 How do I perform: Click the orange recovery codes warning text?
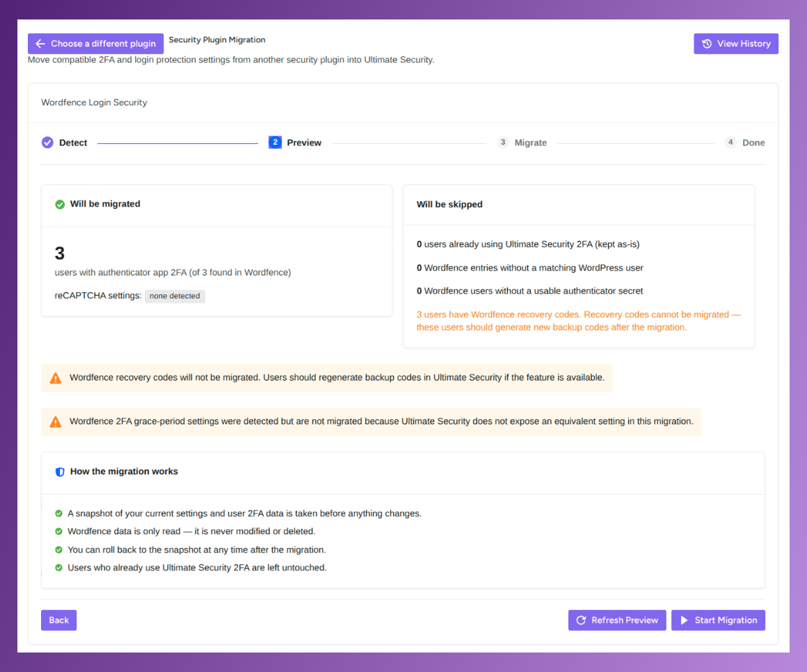(x=579, y=321)
